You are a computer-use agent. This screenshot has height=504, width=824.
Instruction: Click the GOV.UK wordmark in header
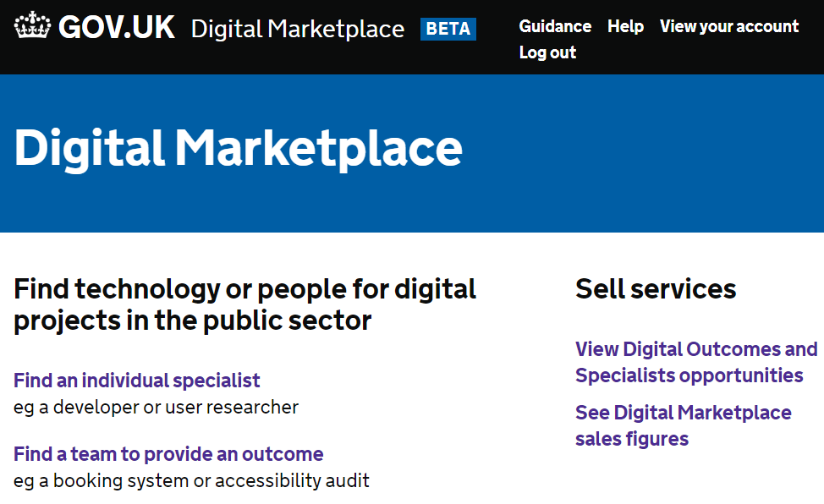click(117, 27)
